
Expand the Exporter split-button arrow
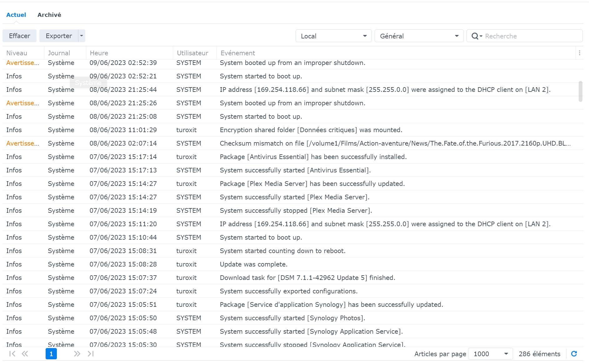coord(81,36)
